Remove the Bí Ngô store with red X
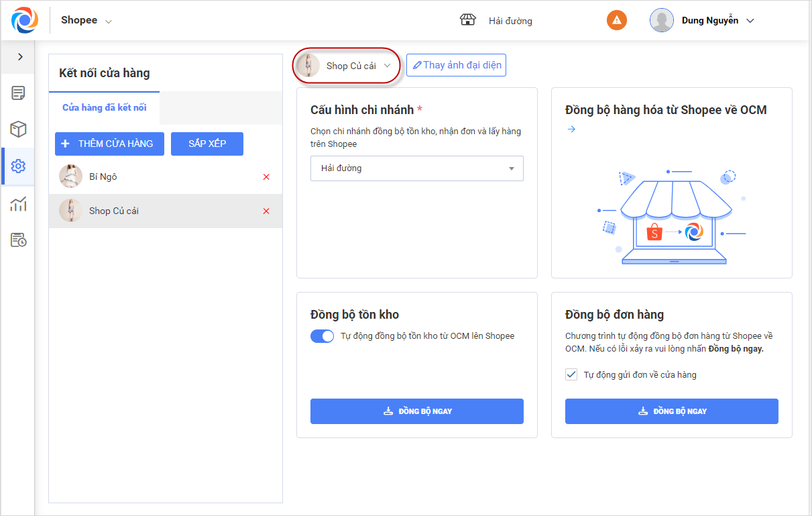Image resolution: width=812 pixels, height=516 pixels. pos(266,177)
